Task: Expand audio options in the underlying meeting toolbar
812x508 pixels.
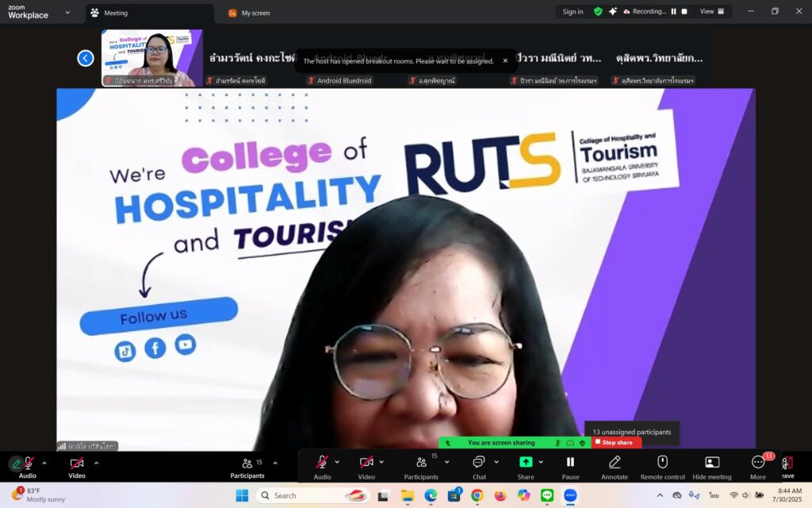Action: 44,463
